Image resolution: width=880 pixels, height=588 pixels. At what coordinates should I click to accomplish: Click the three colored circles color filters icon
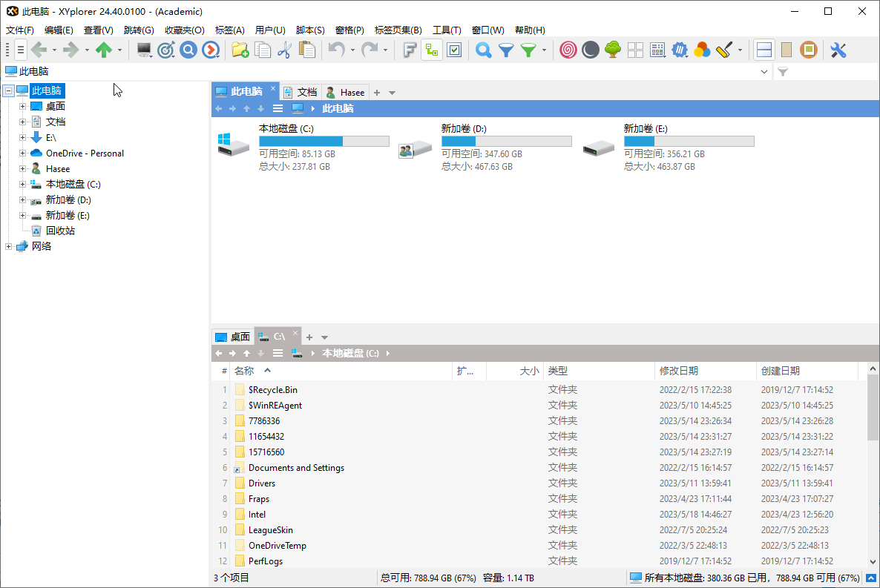pyautogui.click(x=702, y=50)
